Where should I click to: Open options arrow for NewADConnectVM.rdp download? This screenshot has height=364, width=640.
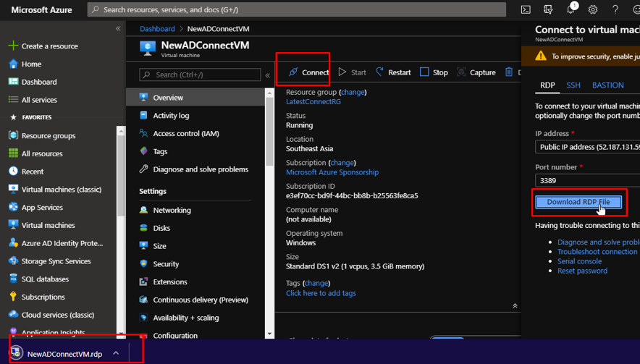[116, 354]
